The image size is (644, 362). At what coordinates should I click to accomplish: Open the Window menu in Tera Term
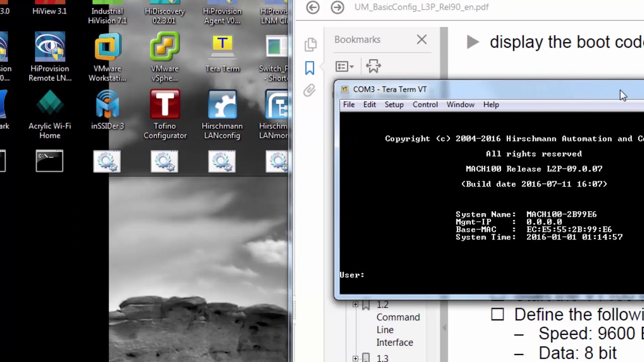click(x=460, y=105)
